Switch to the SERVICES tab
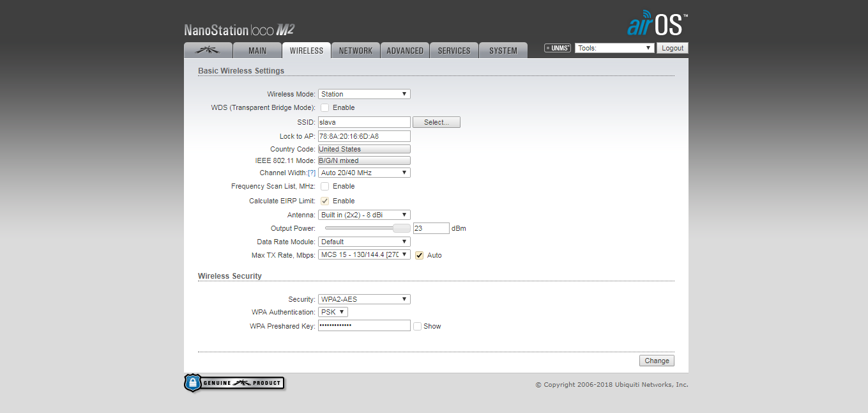 click(454, 51)
